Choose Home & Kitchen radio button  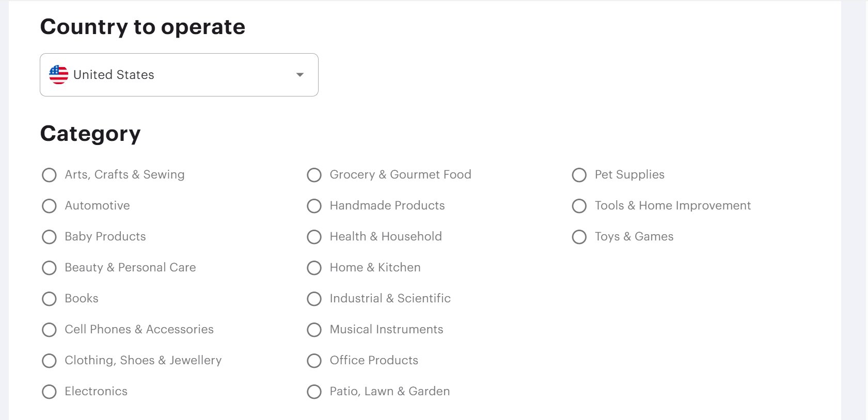click(314, 268)
